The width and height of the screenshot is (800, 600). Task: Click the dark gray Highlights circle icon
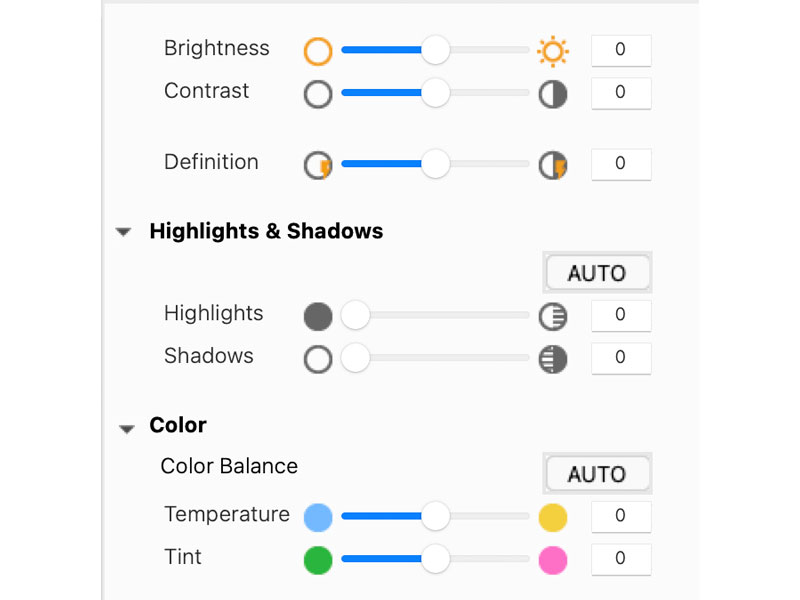click(318, 317)
